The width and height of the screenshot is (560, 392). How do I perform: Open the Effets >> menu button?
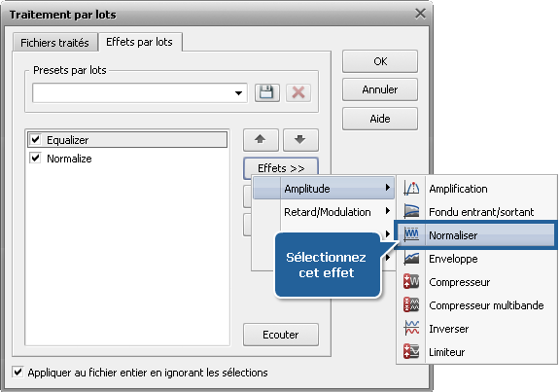coord(281,168)
